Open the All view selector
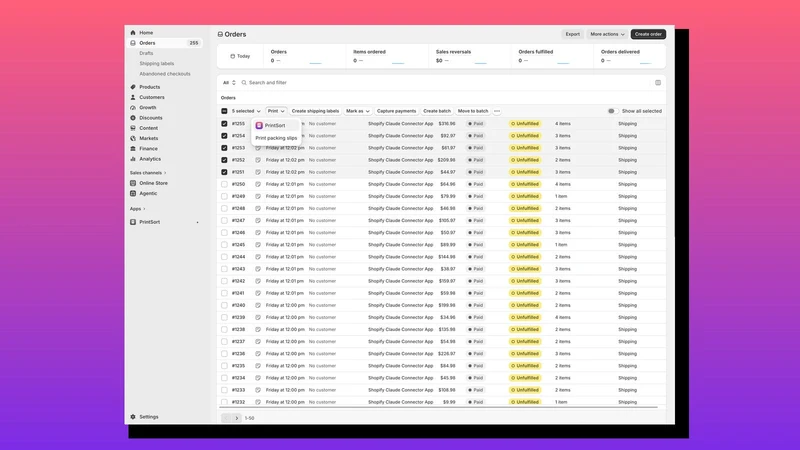This screenshot has height=450, width=800. 229,83
